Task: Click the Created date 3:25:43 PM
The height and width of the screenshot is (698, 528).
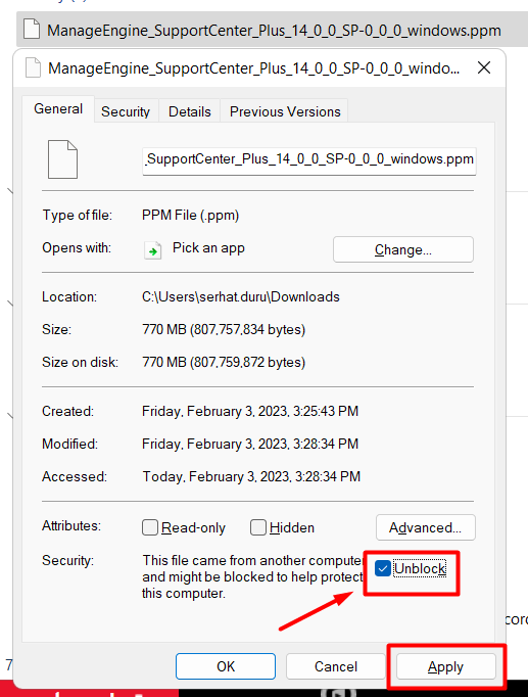Action: [250, 411]
